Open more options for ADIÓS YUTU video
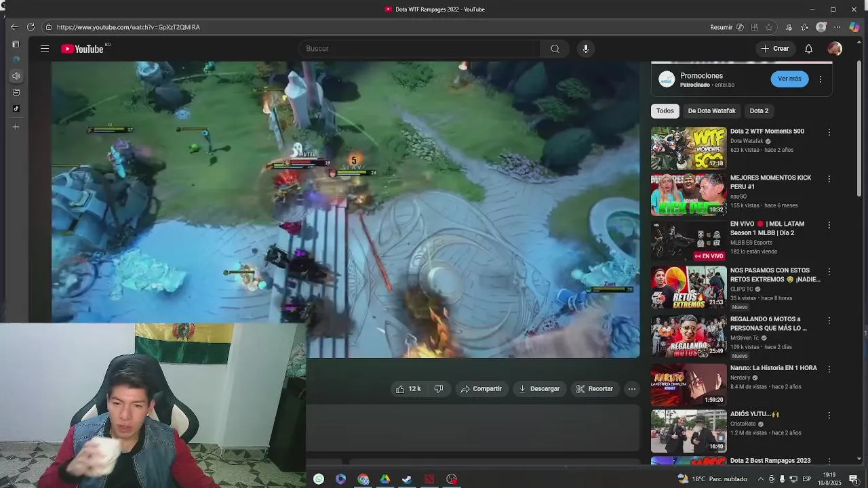The image size is (868, 488). tap(829, 415)
